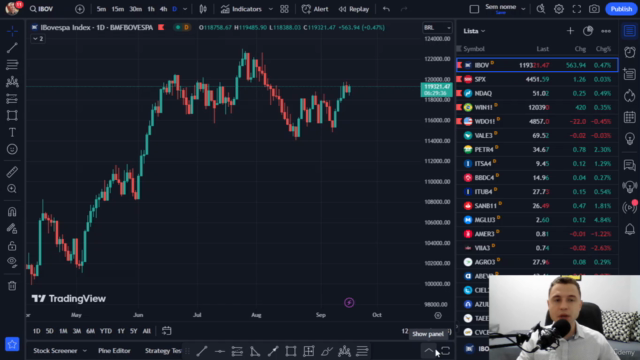Image resolution: width=640 pixels, height=360 pixels.
Task: Expand the favorite indicators dropdown arrow
Action: click(270, 9)
